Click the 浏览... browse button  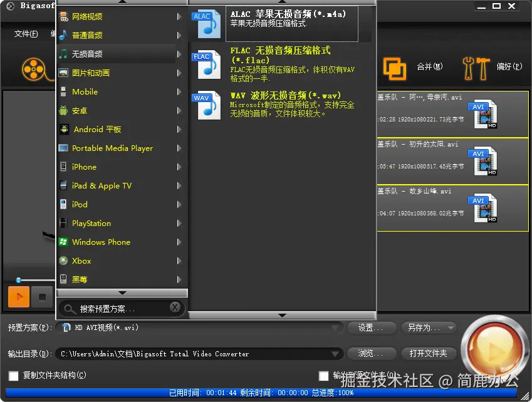371,354
